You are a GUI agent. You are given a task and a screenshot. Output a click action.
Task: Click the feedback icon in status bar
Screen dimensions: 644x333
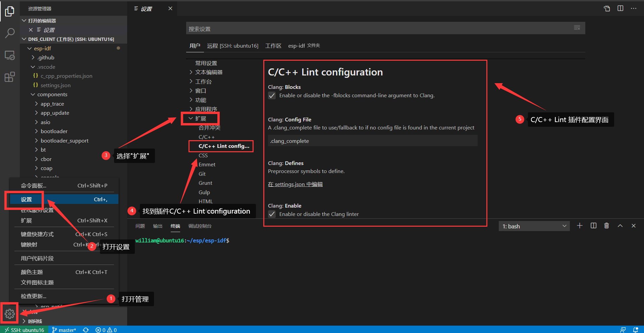pyautogui.click(x=623, y=330)
